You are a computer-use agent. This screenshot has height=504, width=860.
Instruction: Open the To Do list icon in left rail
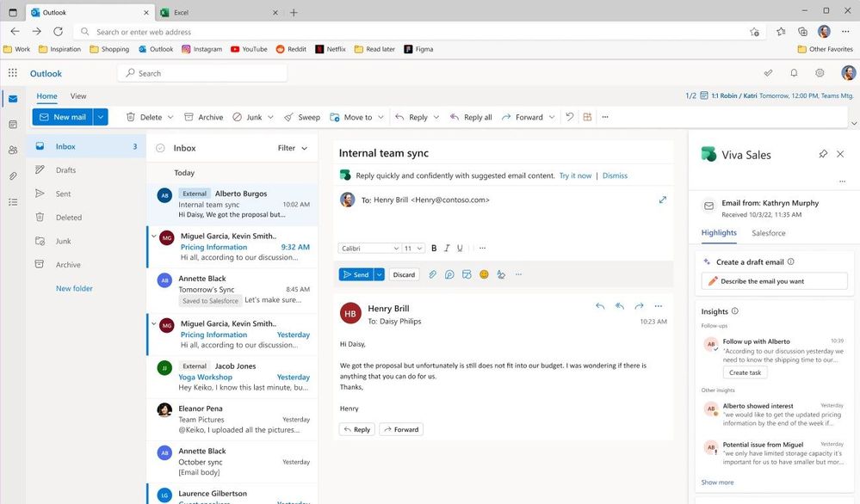pos(13,202)
